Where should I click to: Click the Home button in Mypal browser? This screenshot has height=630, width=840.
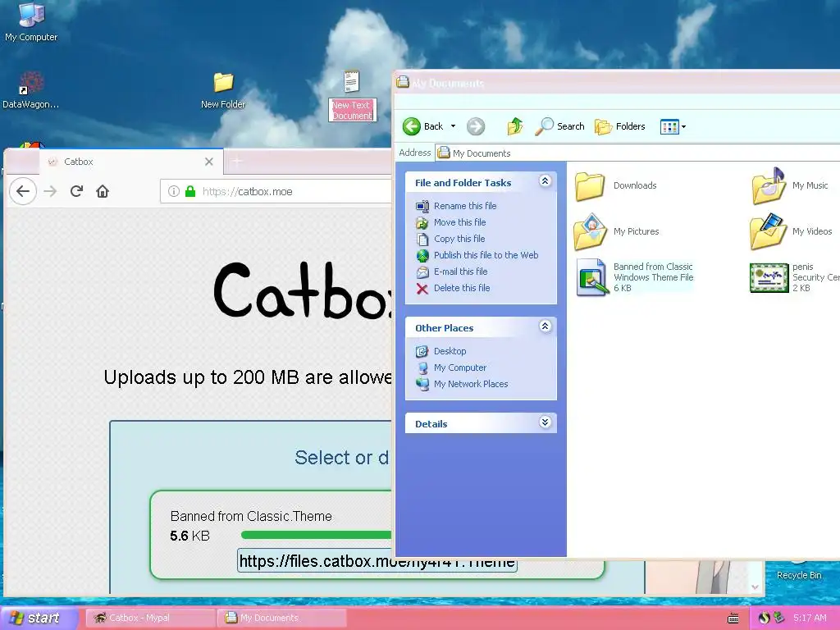tap(103, 191)
